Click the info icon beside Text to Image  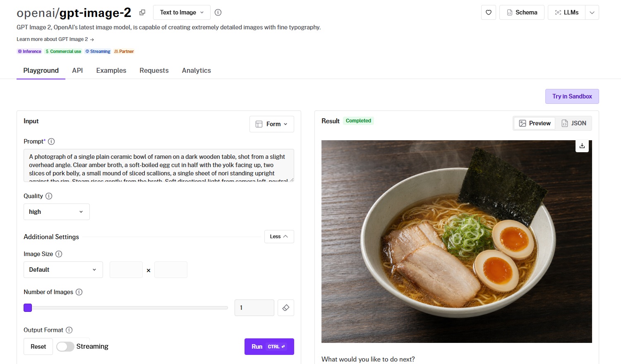point(218,12)
